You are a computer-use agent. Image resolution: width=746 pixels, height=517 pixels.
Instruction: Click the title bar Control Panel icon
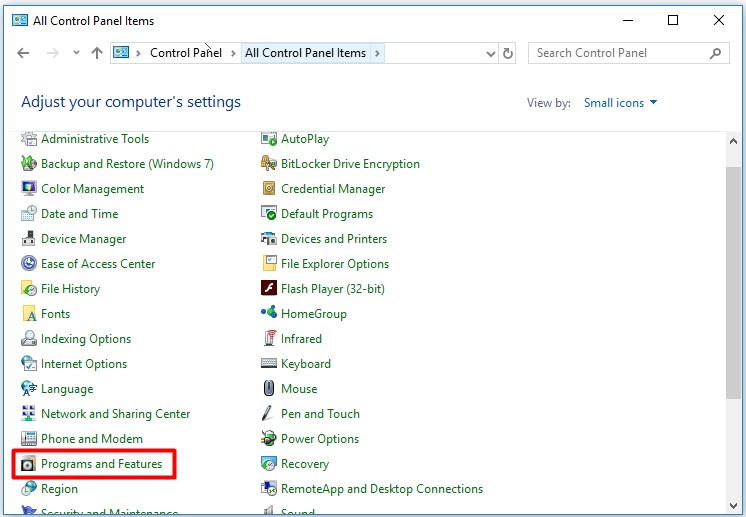tap(20, 20)
